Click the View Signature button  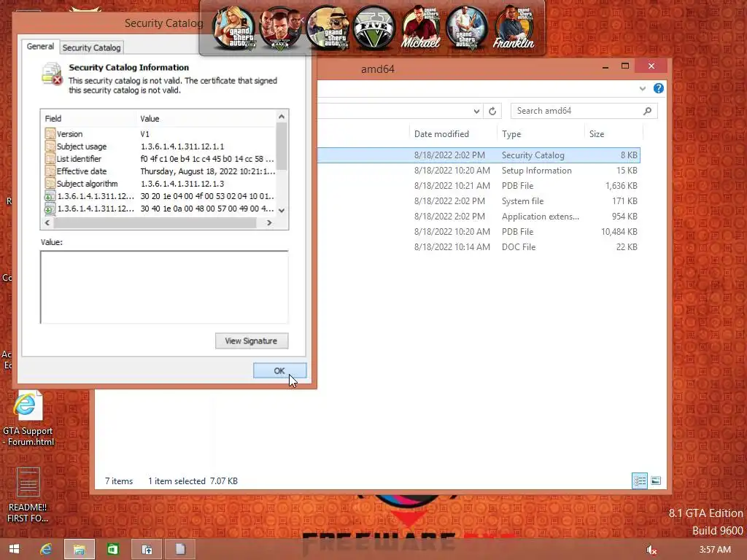[251, 341]
